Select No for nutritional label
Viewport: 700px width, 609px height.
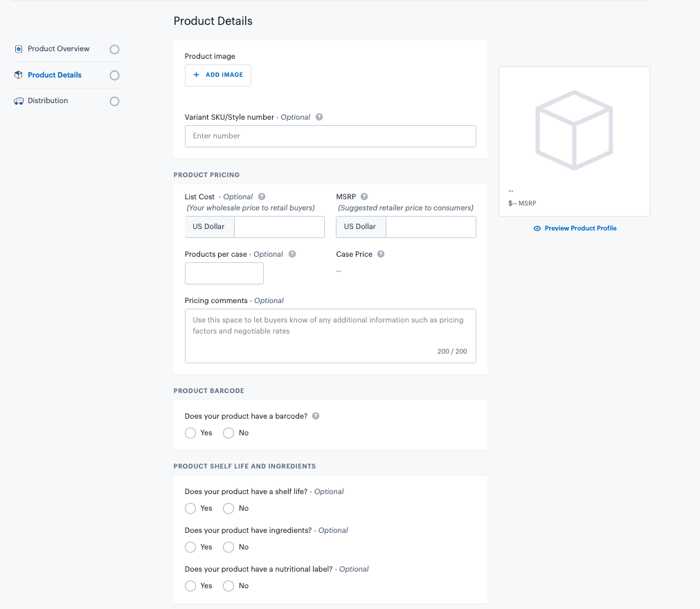(228, 586)
